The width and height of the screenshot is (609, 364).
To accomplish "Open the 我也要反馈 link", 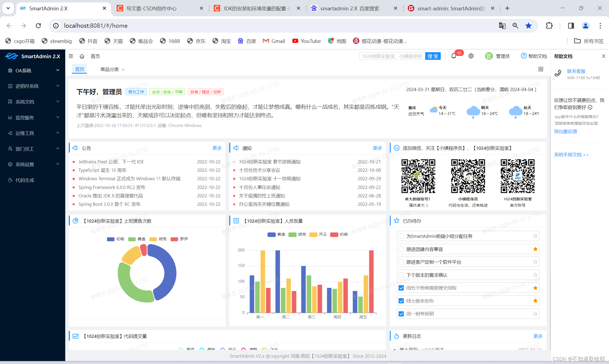I will pyautogui.click(x=565, y=132).
